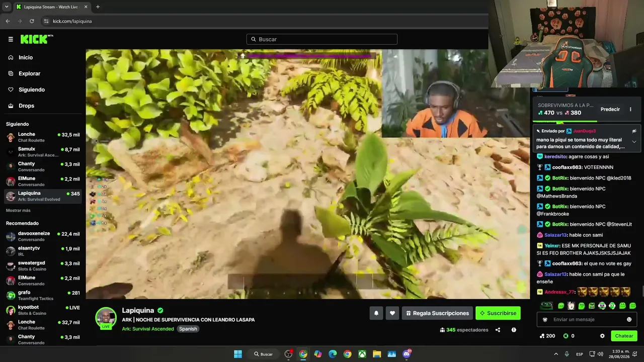Expand the pinned message chevron
Image resolution: width=644 pixels, height=362 pixels.
pyautogui.click(x=634, y=142)
